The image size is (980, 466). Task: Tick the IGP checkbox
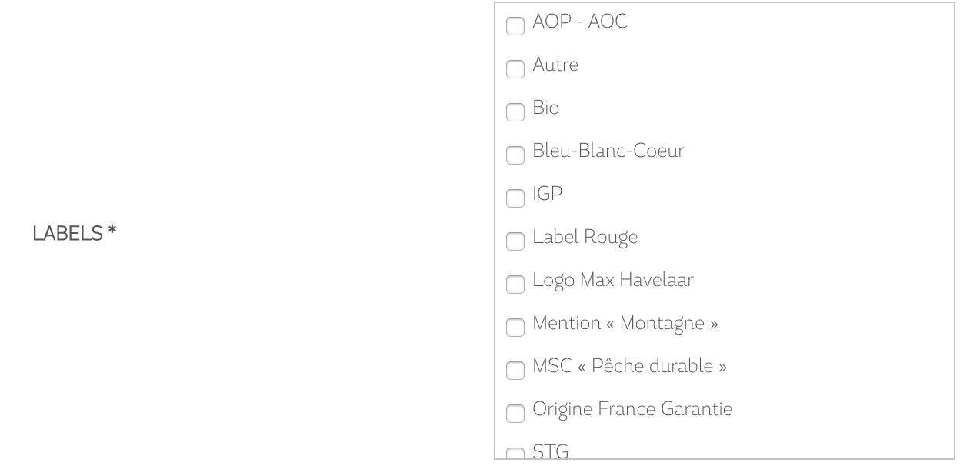515,198
